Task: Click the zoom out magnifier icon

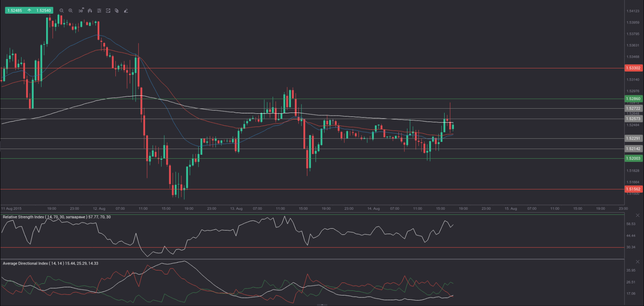Action: 61,11
